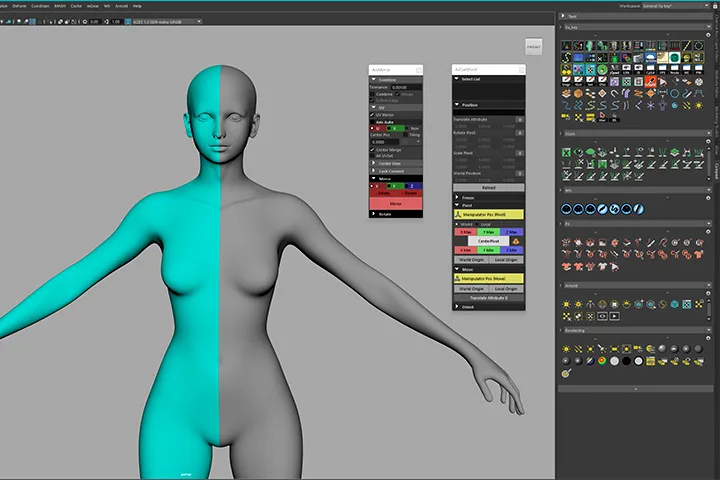
Task: Collapse the UV section in AriMirror
Action: [396, 107]
